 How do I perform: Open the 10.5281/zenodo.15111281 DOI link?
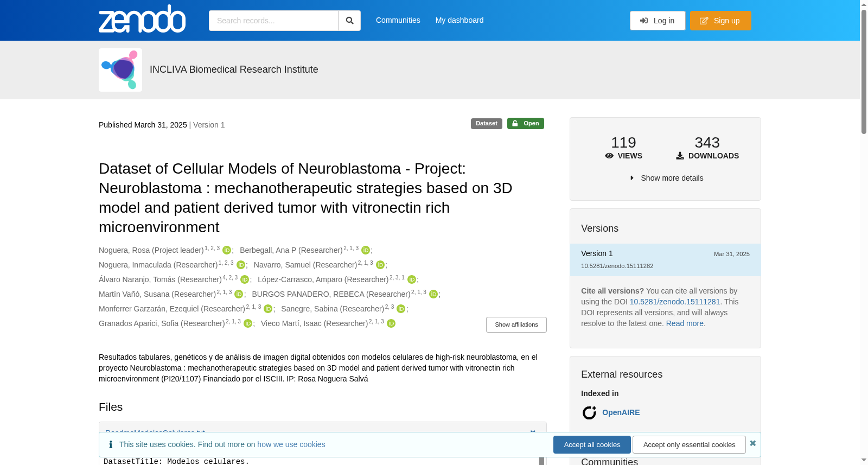[675, 302]
